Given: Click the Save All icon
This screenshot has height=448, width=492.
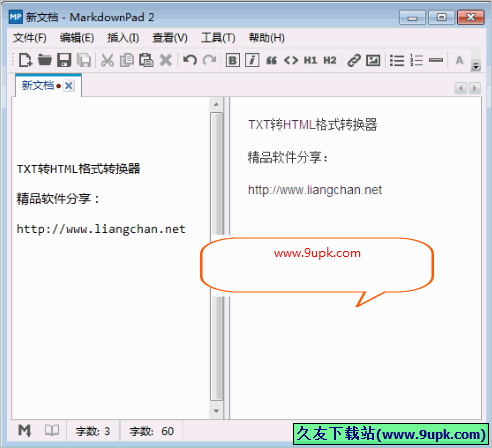Looking at the screenshot, I should pyautogui.click(x=84, y=60).
